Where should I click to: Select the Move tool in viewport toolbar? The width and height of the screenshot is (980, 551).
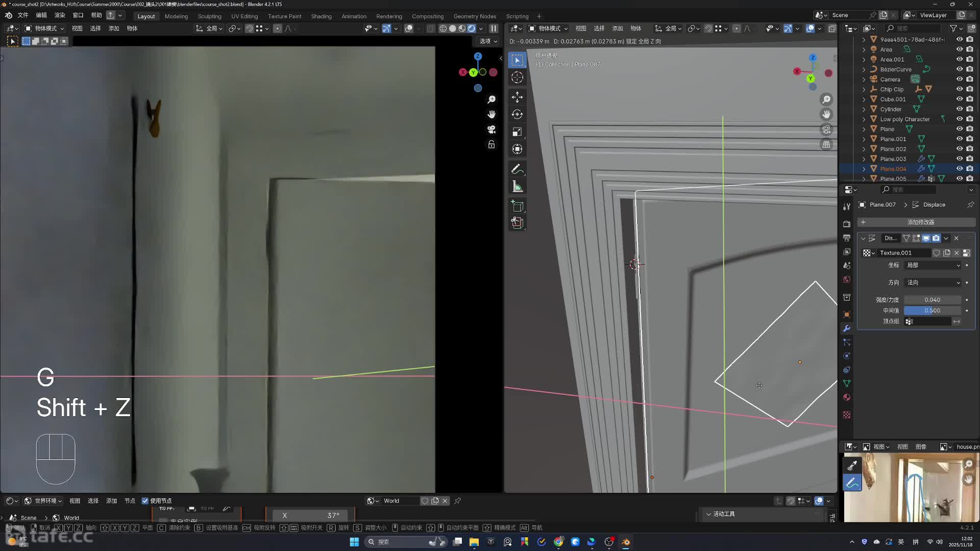point(517,97)
